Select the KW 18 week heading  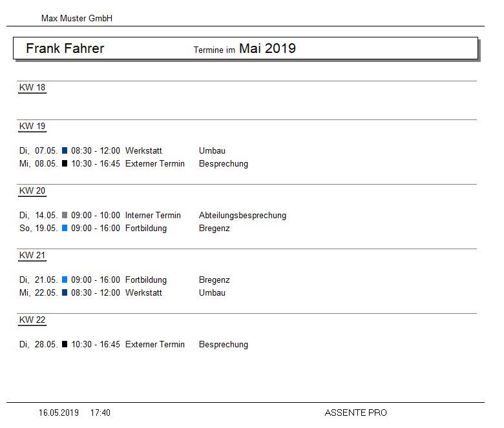[x=32, y=87]
